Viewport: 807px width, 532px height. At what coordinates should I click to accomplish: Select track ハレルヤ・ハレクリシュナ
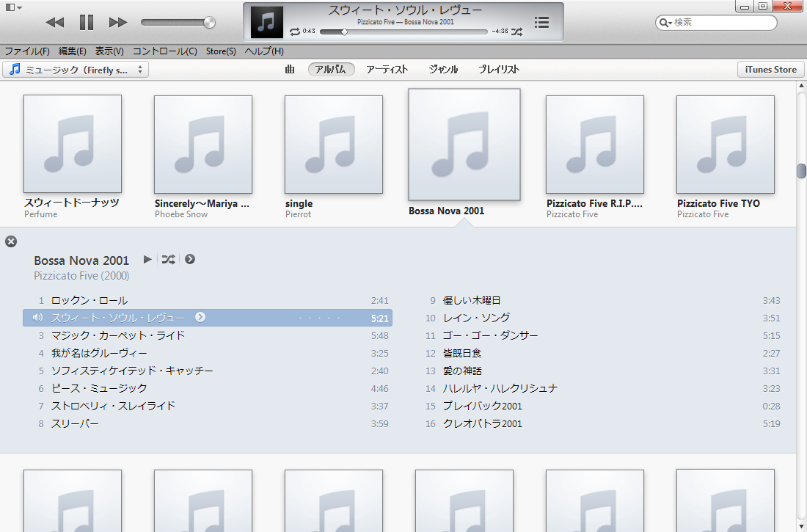599,388
